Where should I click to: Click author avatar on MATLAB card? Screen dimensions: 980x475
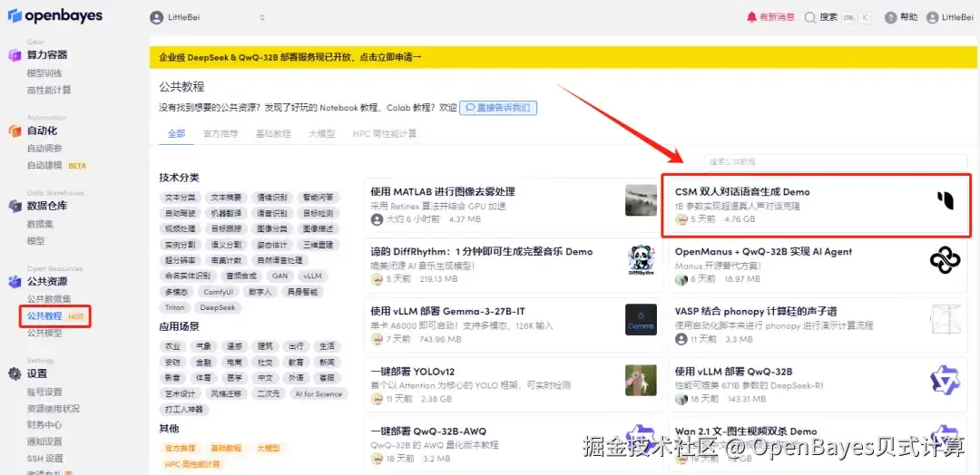(x=377, y=219)
